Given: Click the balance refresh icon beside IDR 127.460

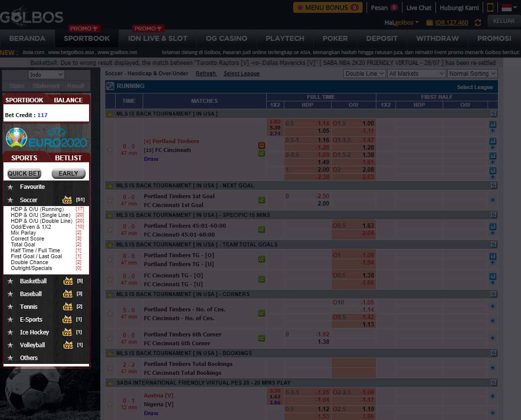Looking at the screenshot, I should pos(478,23).
